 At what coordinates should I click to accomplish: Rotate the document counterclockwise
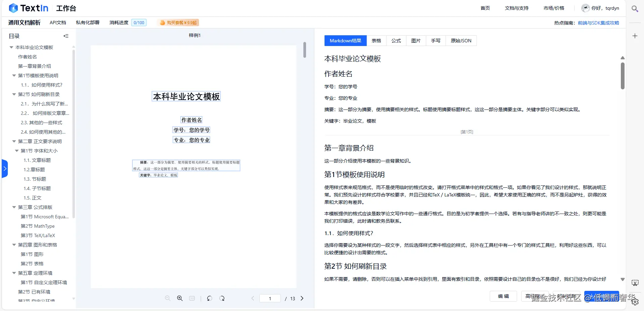(x=210, y=298)
